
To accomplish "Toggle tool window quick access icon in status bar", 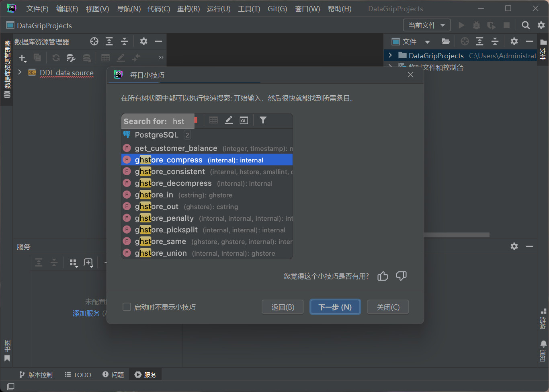I will point(11,386).
